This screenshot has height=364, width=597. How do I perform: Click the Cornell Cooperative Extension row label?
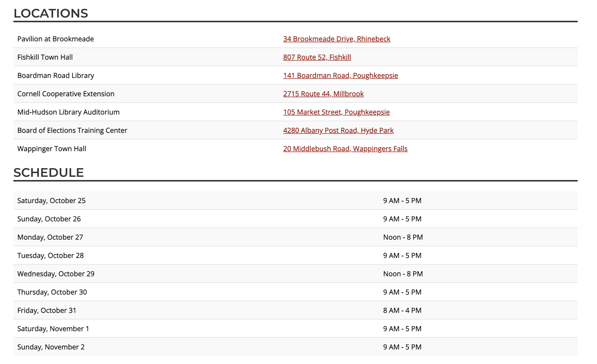click(x=66, y=94)
